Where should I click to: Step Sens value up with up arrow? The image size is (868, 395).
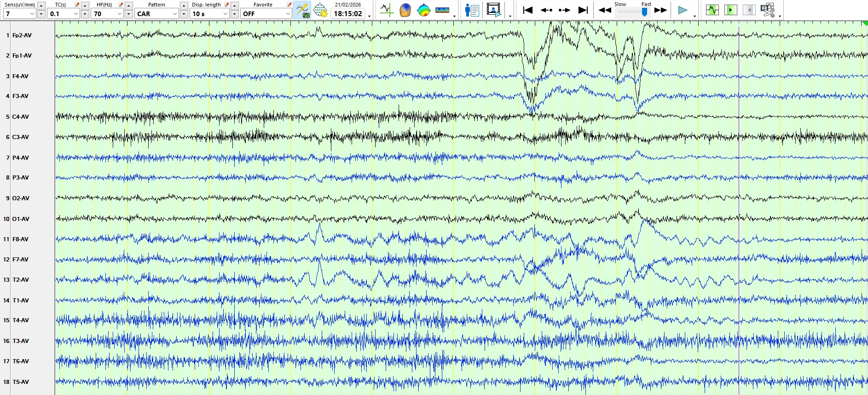pyautogui.click(x=41, y=6)
